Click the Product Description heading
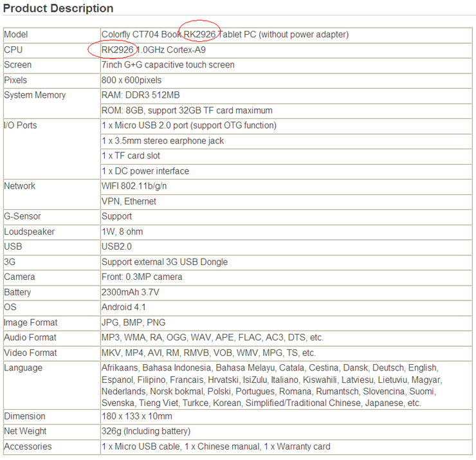Image resolution: width=476 pixels, height=460 pixels. [x=59, y=8]
